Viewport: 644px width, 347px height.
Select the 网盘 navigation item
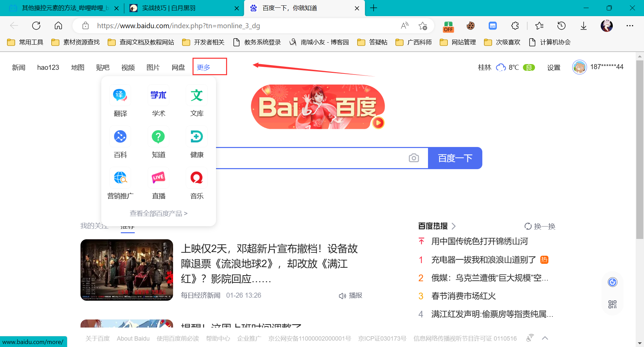[x=178, y=67]
